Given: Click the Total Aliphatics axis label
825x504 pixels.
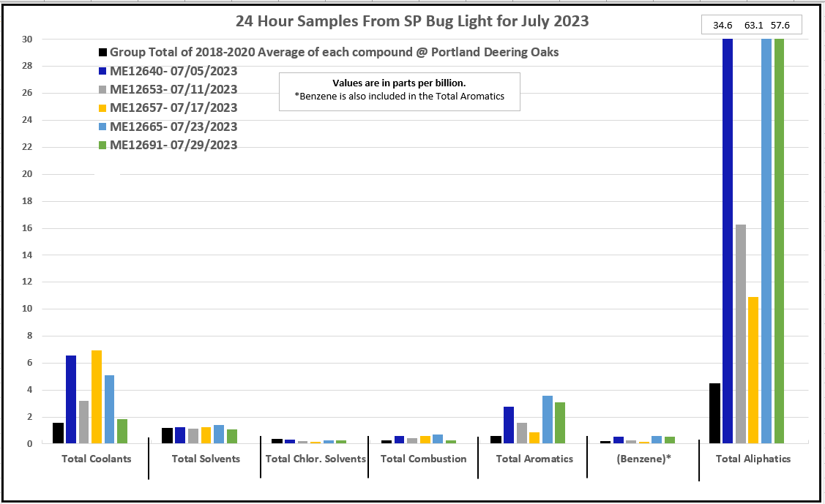Looking at the screenshot, I should pyautogui.click(x=753, y=459).
